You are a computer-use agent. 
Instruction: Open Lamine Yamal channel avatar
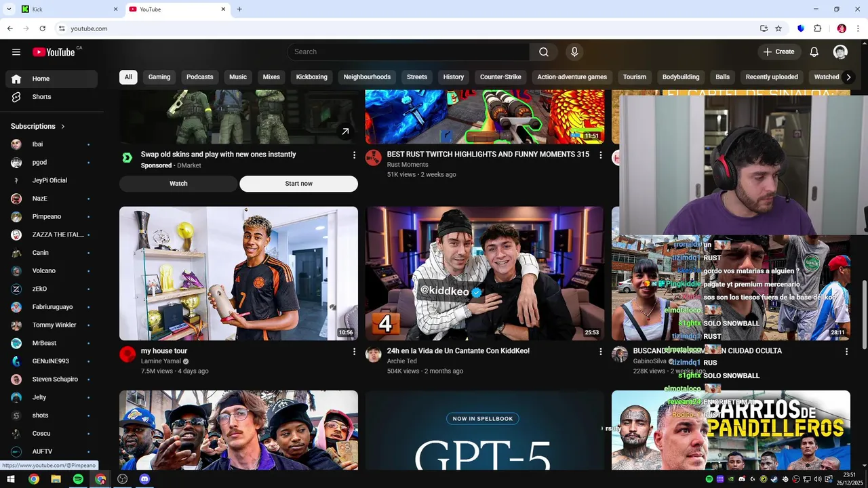[x=127, y=354]
